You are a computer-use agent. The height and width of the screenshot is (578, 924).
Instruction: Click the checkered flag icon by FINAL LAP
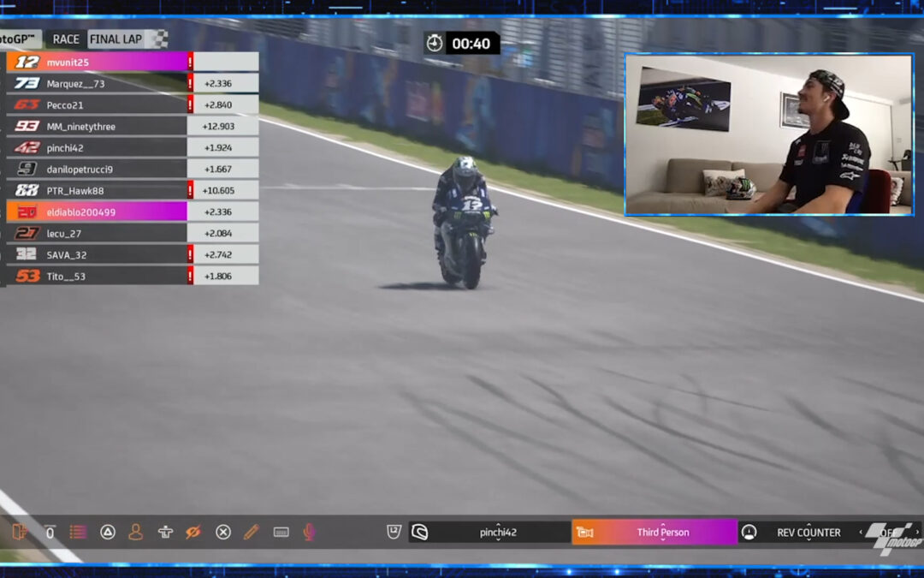point(160,39)
